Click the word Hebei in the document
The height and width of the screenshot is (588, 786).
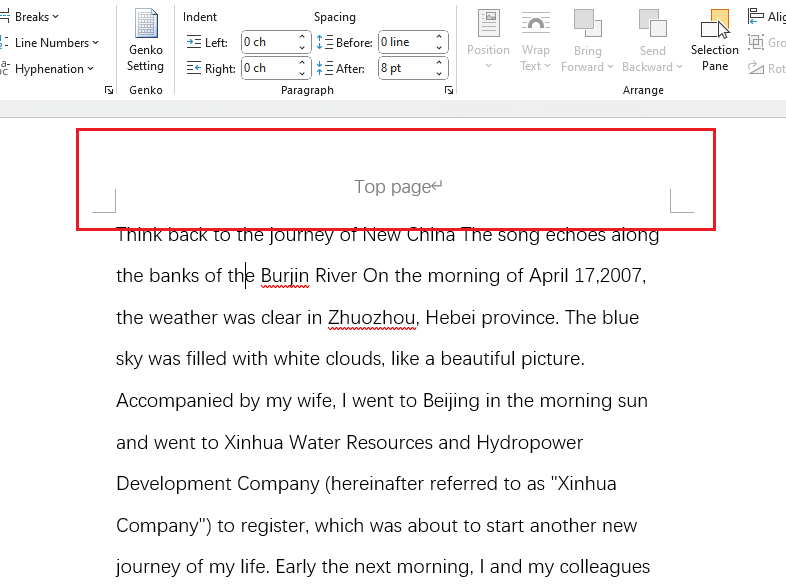pos(450,318)
